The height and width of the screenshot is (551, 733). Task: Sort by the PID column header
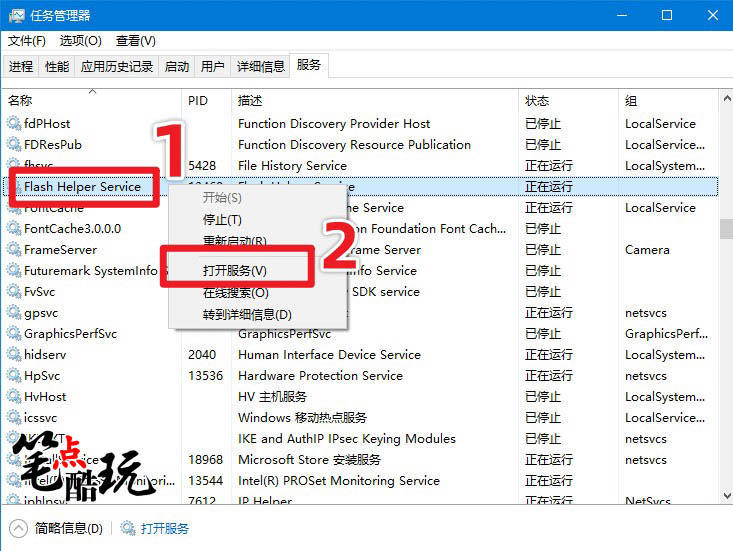point(206,100)
